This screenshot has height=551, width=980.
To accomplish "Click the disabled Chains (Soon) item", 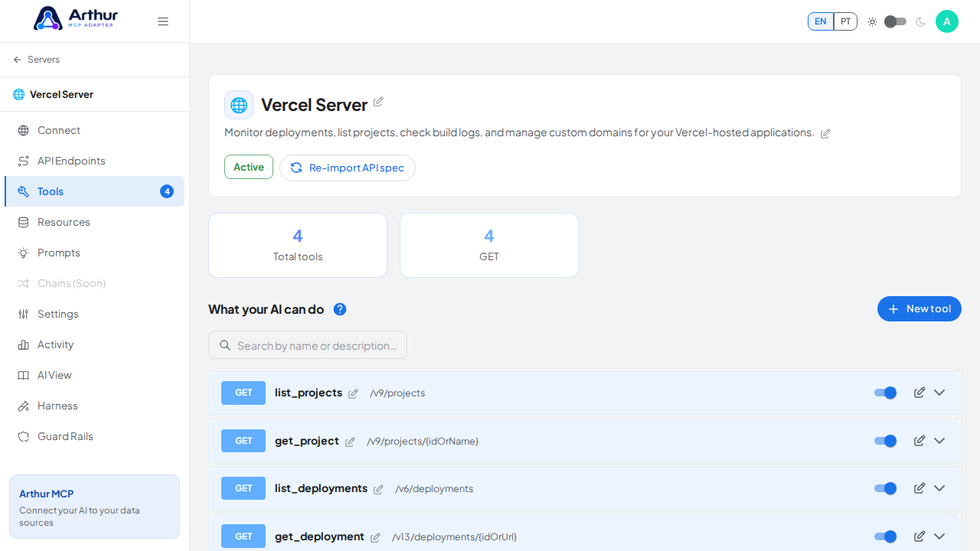I will coord(95,283).
